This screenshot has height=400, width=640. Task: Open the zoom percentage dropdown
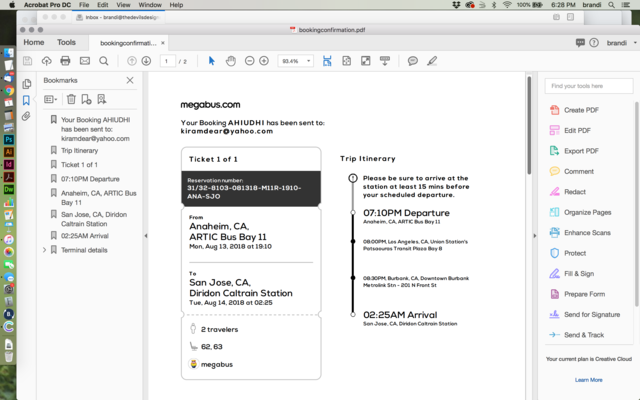(x=309, y=61)
